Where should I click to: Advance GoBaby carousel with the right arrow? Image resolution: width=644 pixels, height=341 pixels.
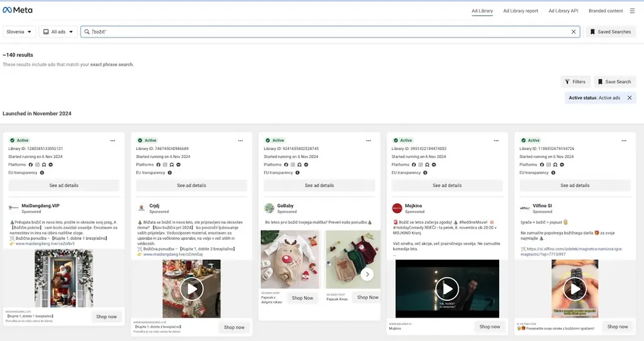[367, 274]
